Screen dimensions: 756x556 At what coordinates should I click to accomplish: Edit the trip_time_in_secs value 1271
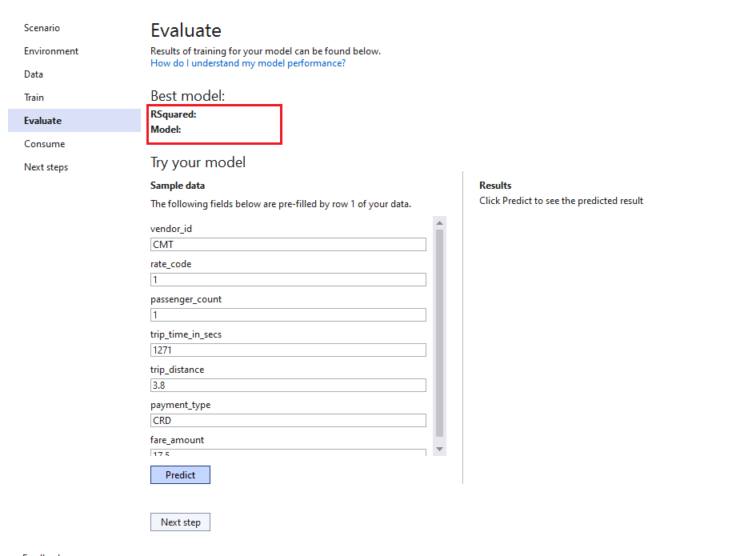tap(288, 350)
